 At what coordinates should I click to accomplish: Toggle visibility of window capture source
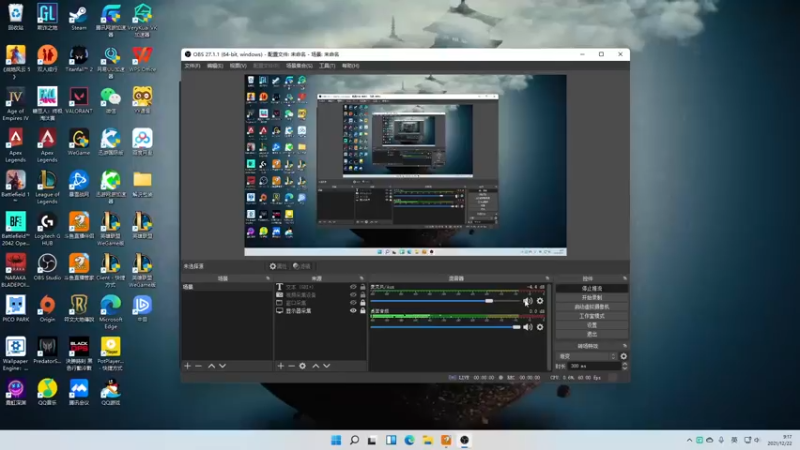click(353, 303)
